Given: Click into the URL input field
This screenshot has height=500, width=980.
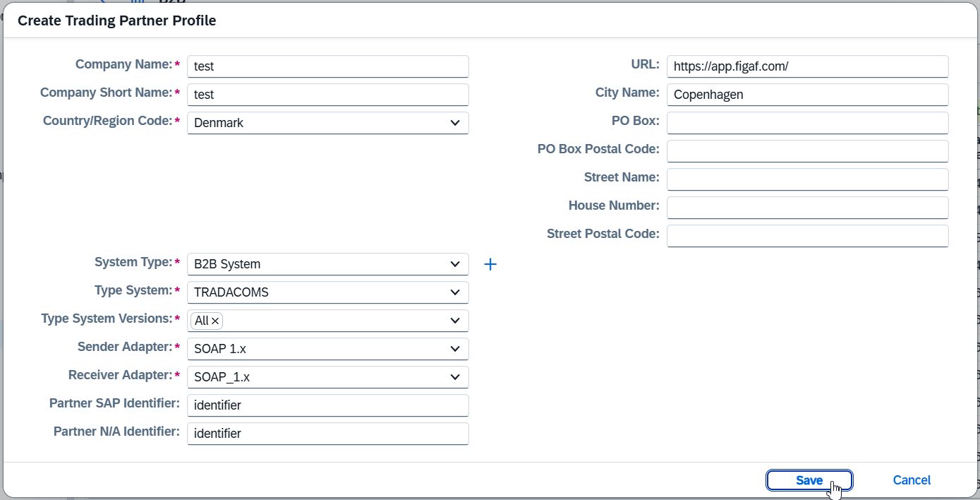Looking at the screenshot, I should 807,66.
